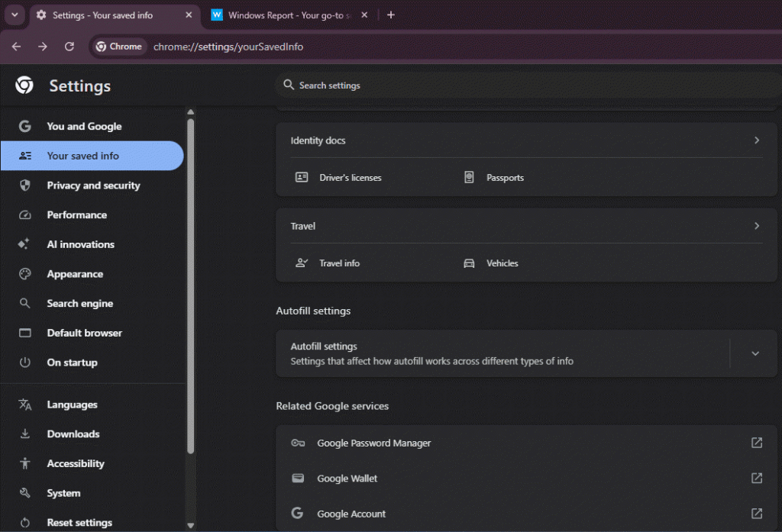
Task: Click the car icon for Vehicles
Action: tap(469, 263)
